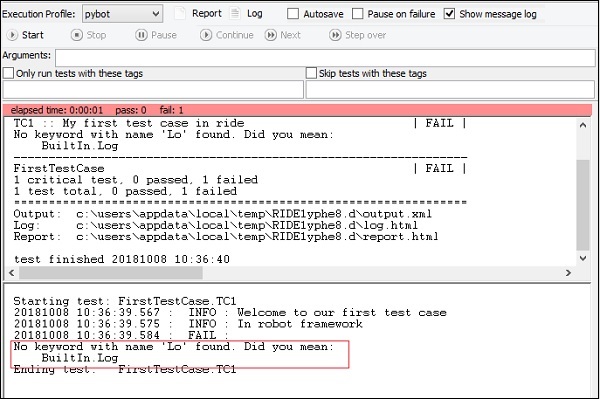The image size is (600, 399).
Task: Click the Log document icon
Action: [235, 14]
